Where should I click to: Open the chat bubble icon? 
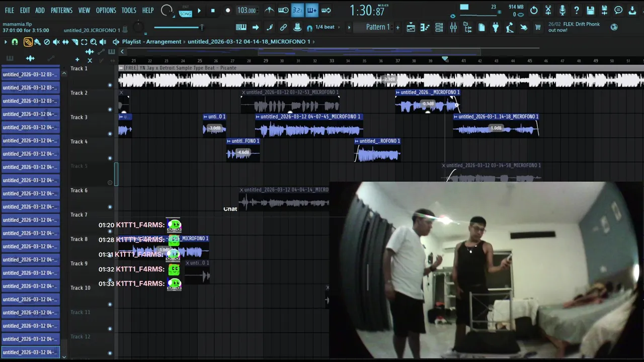point(619,11)
